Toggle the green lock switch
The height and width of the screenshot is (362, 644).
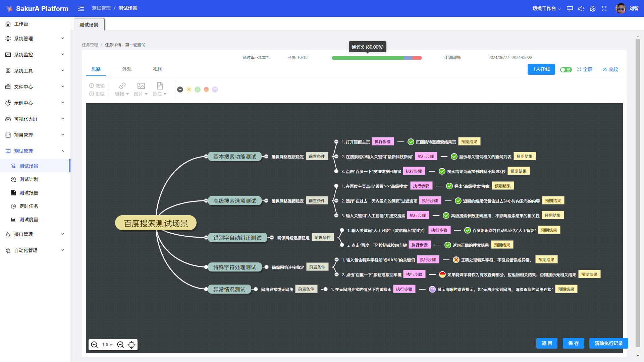click(566, 70)
